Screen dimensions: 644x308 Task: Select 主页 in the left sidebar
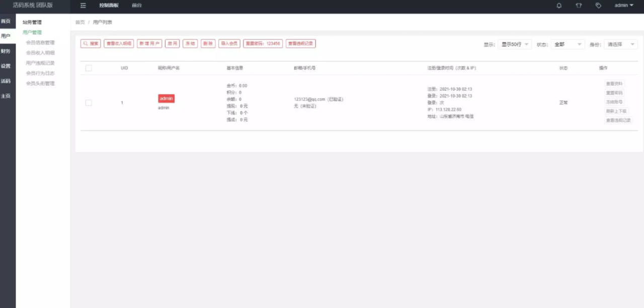pyautogui.click(x=6, y=96)
